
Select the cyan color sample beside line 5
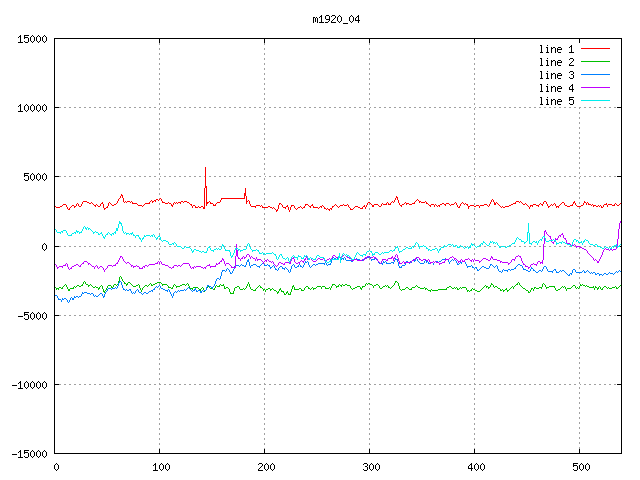[595, 101]
